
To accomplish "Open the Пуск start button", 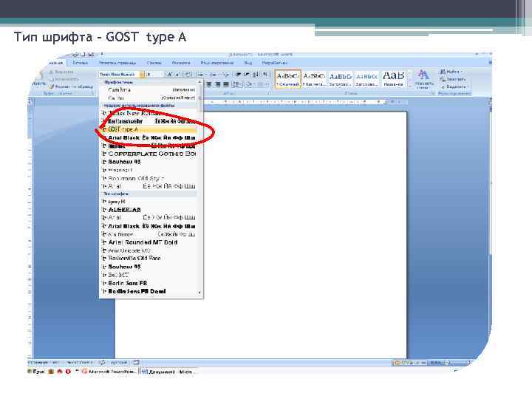I will coord(36,372).
